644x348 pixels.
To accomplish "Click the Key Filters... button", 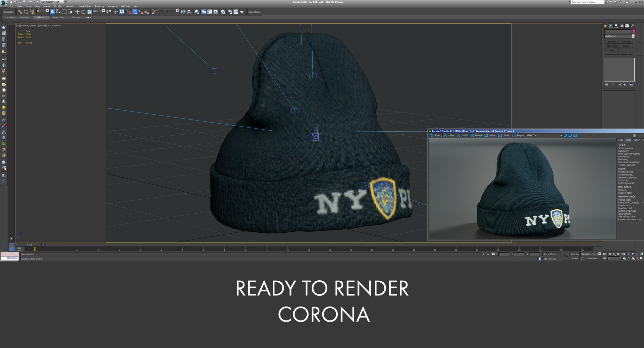I will coord(593,258).
